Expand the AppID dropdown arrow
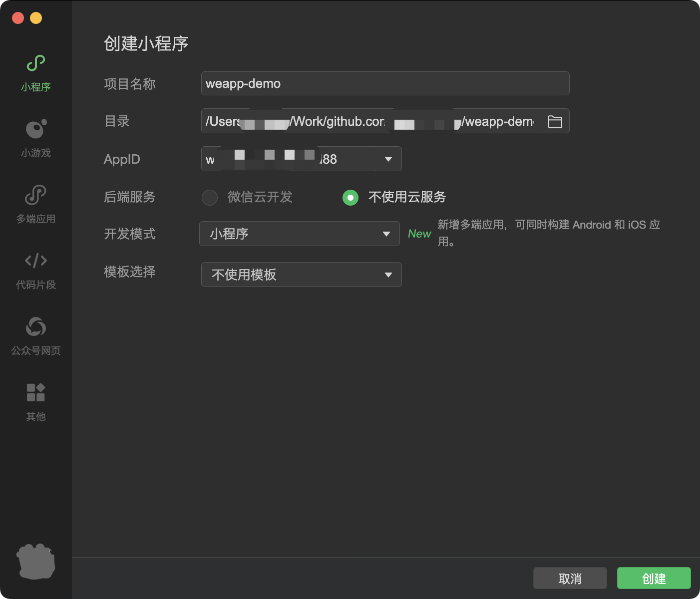This screenshot has width=700, height=599. (388, 159)
